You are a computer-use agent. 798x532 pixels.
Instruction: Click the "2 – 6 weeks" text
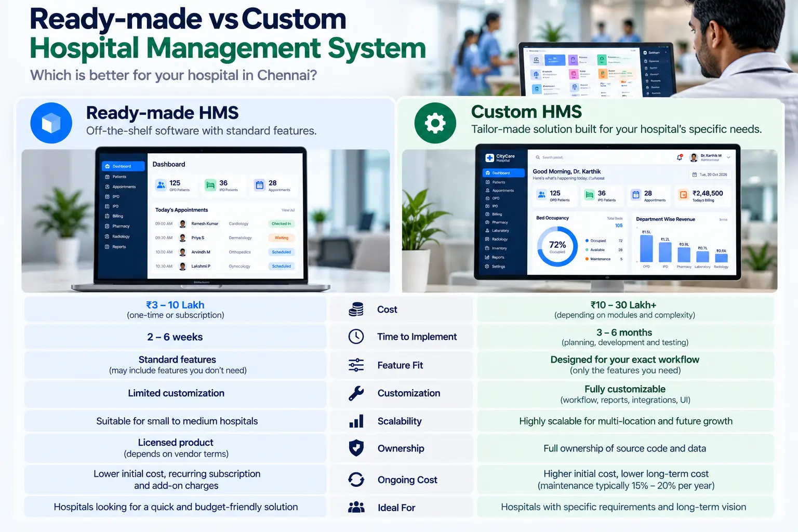[175, 337]
